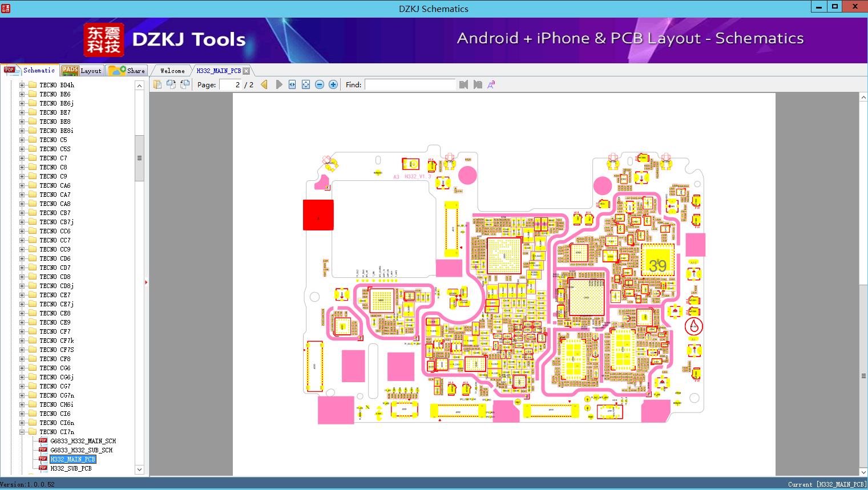Open the Welcome tab
868x490 pixels.
point(172,71)
